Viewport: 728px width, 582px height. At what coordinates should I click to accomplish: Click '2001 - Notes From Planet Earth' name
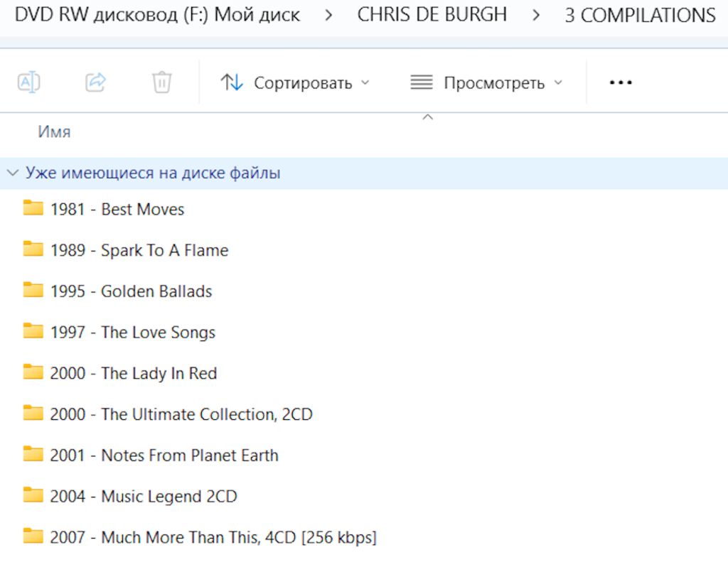coord(164,456)
